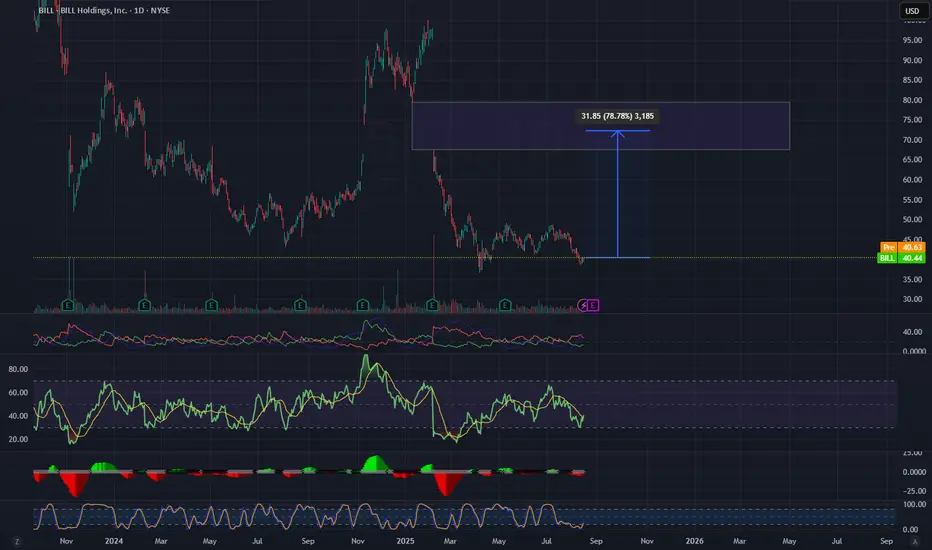Screen dimensions: 932x550
Task: Click the purple lightning bolt event icon
Action: pos(583,306)
